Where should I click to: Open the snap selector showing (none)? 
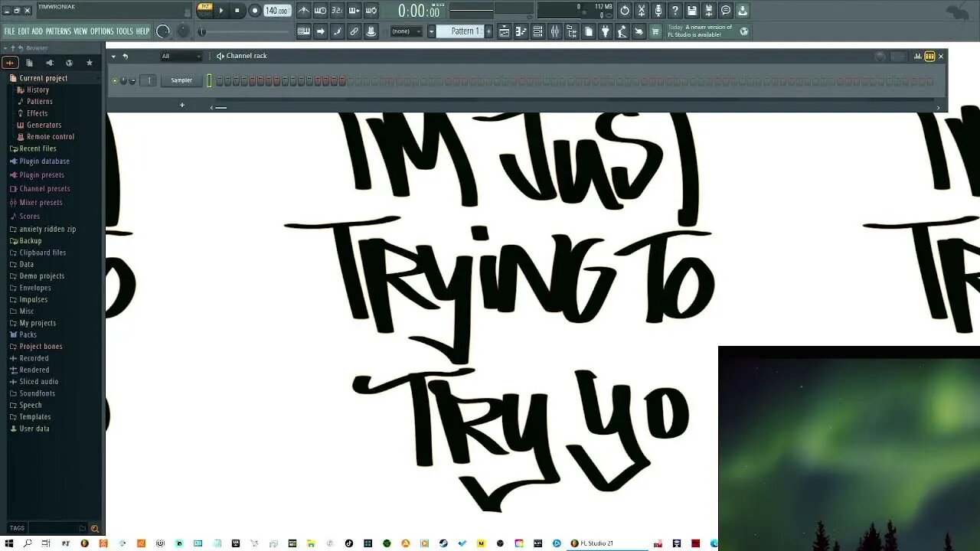406,31
